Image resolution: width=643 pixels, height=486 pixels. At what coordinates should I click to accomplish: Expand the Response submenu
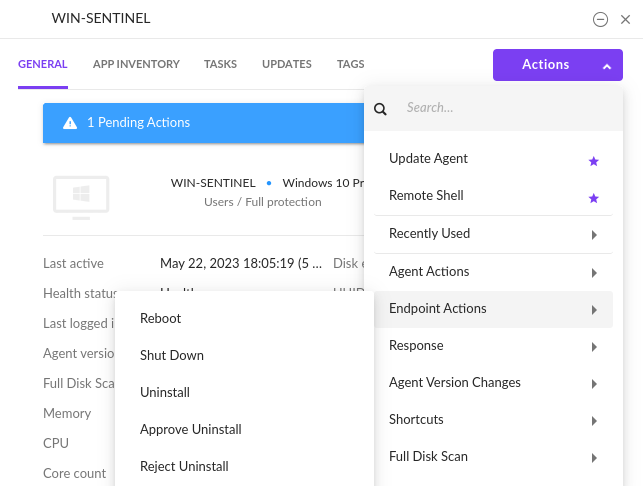(493, 346)
